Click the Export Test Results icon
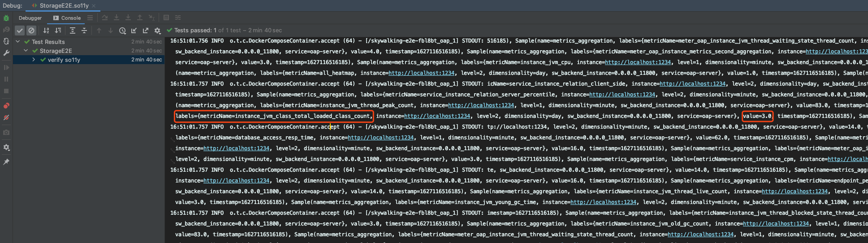Image resolution: width=868 pixels, height=243 pixels. click(x=146, y=30)
